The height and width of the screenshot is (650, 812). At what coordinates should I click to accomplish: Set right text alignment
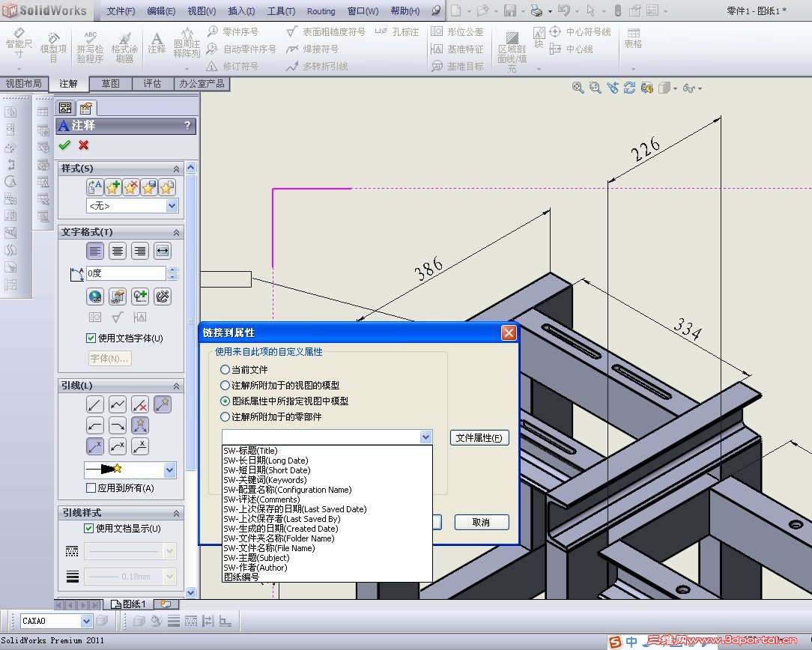[140, 251]
